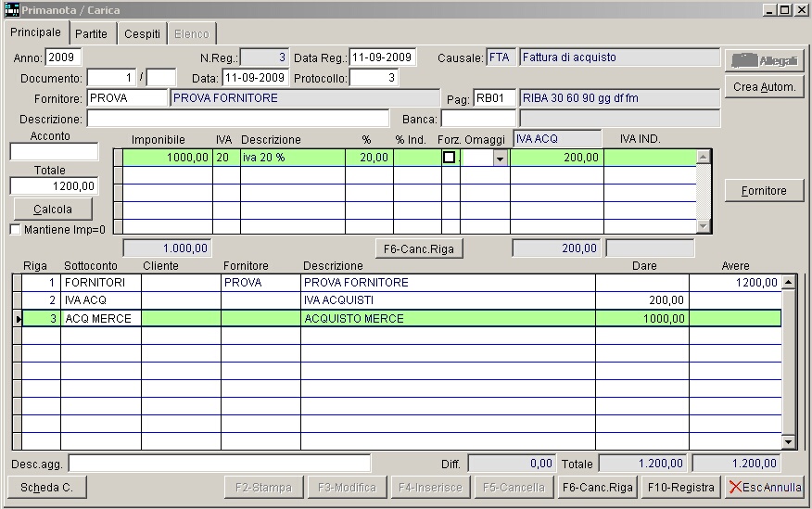Focus the Data field 11-09-2009
This screenshot has width=812, height=509.
(x=255, y=78)
